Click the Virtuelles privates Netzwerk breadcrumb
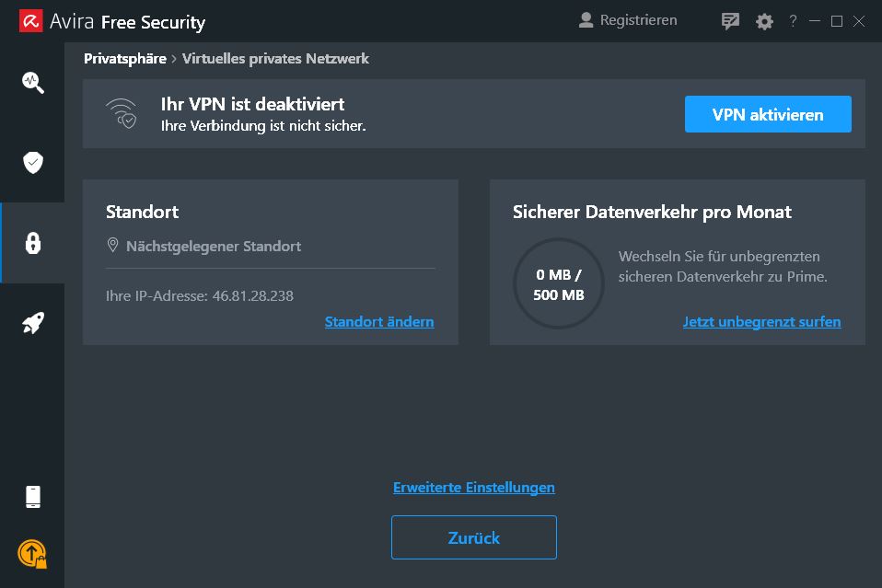 (x=275, y=59)
